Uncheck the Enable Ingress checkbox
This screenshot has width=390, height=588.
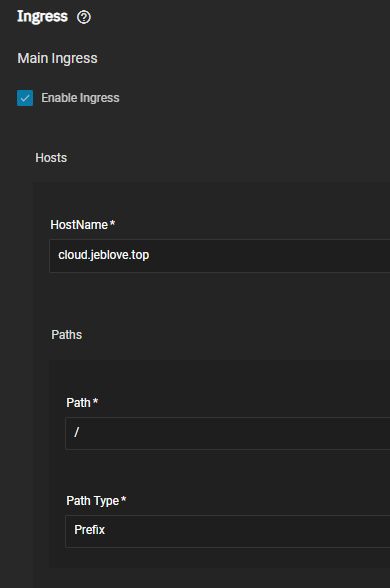[x=25, y=98]
